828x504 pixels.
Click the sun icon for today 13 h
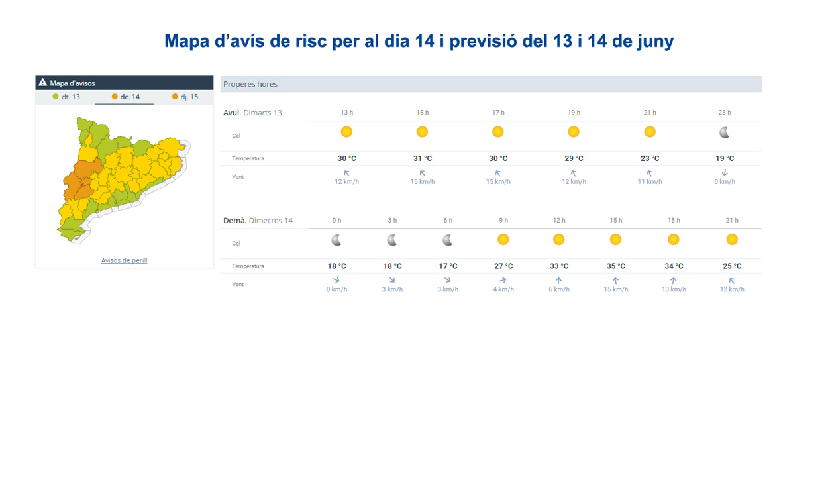point(346,132)
